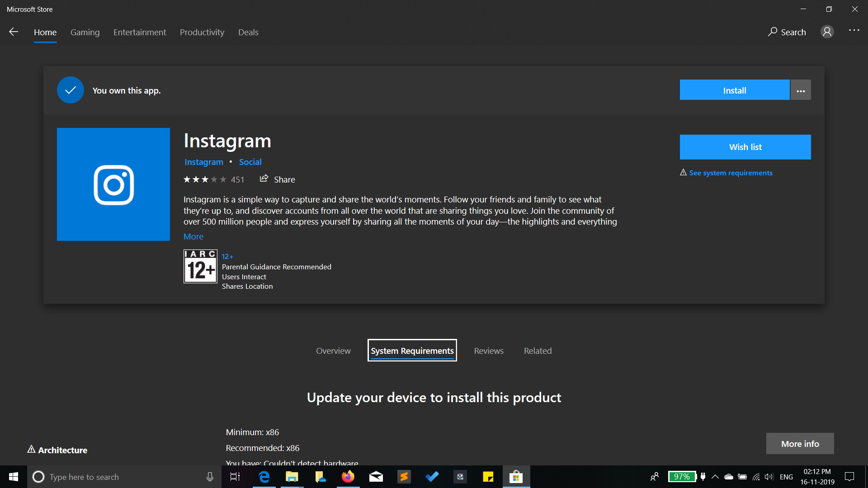
Task: Click the OneDrive cloud tray icon
Action: pyautogui.click(x=729, y=477)
